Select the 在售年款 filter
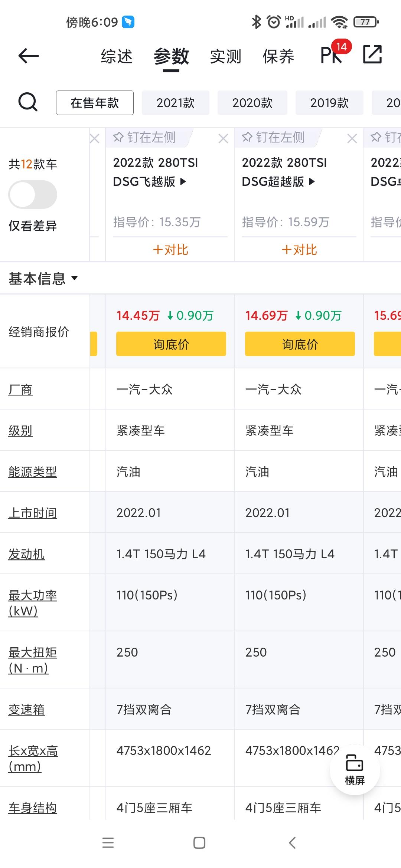 (95, 103)
